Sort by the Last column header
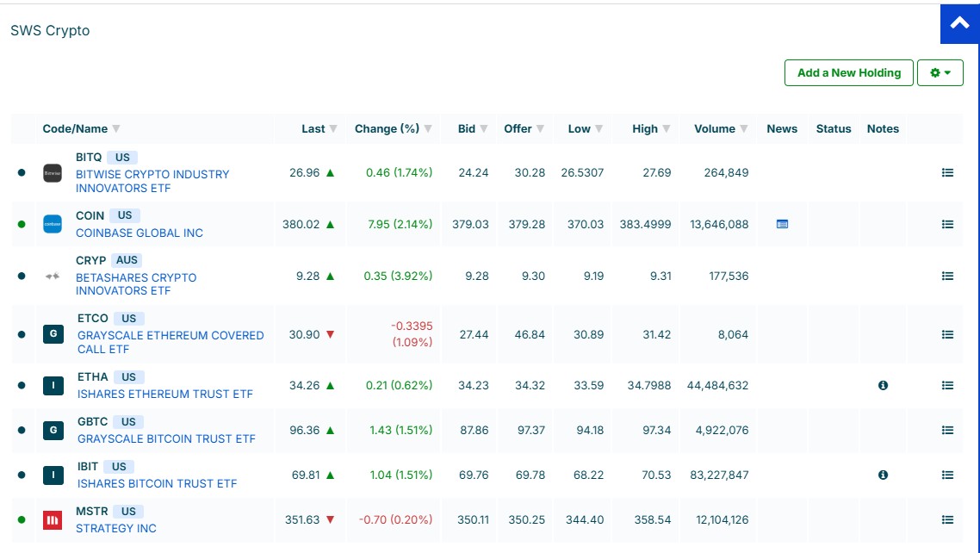 tap(313, 129)
